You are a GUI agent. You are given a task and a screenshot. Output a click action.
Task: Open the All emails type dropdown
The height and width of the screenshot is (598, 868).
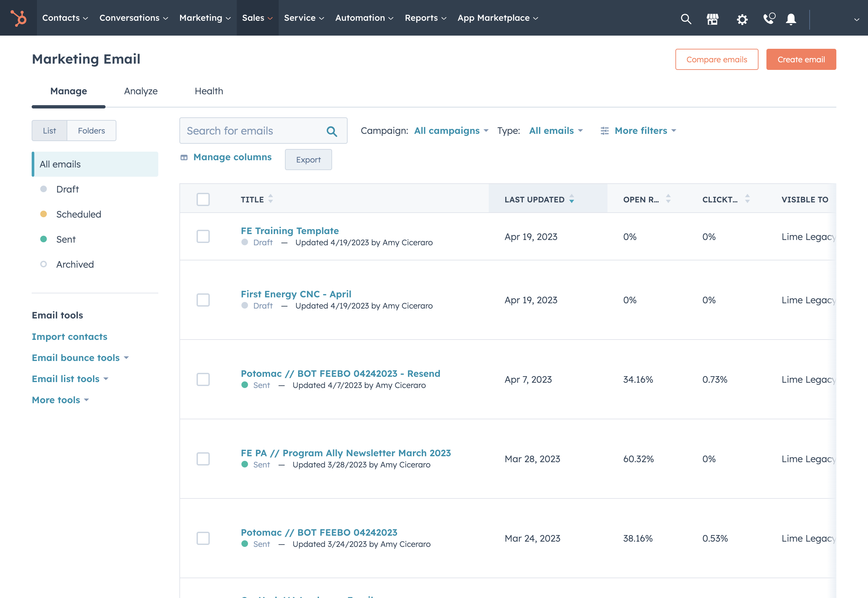point(556,131)
